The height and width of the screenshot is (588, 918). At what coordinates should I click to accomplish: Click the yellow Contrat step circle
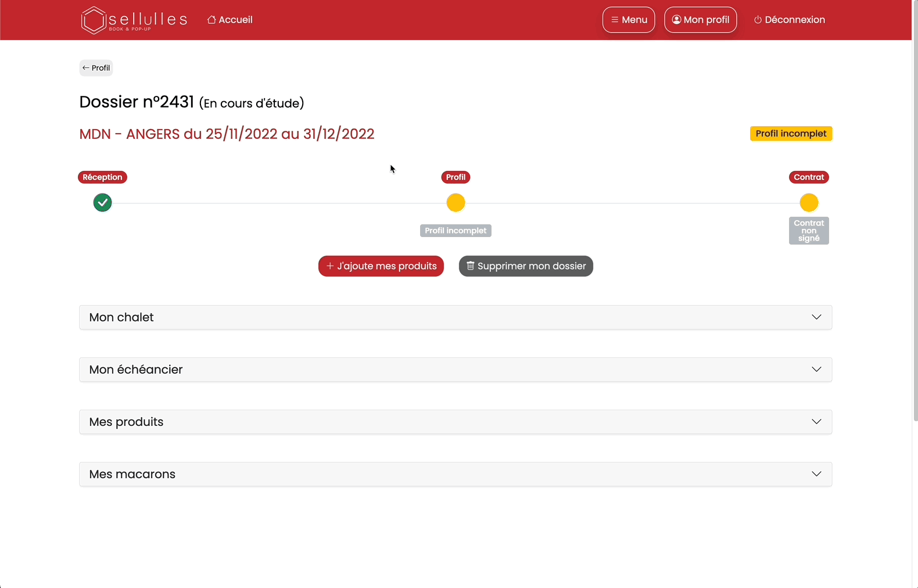tap(809, 203)
